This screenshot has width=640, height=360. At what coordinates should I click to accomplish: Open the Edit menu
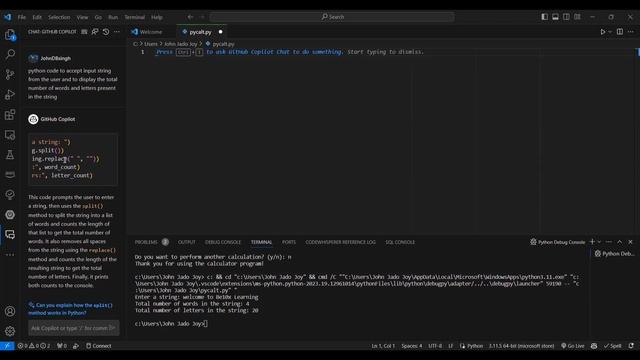point(37,17)
